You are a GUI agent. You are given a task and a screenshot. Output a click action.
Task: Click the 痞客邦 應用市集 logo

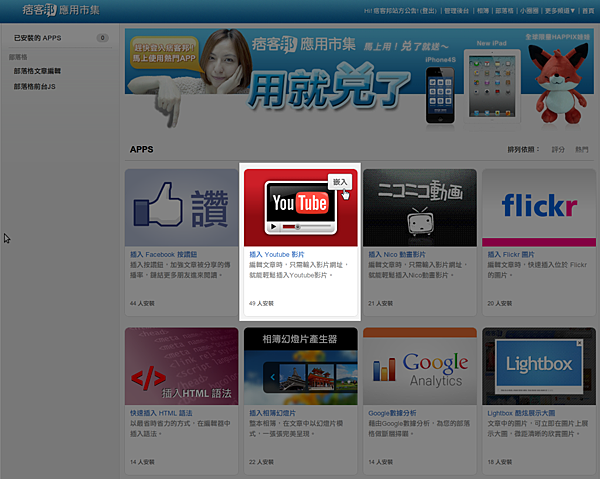(x=61, y=10)
